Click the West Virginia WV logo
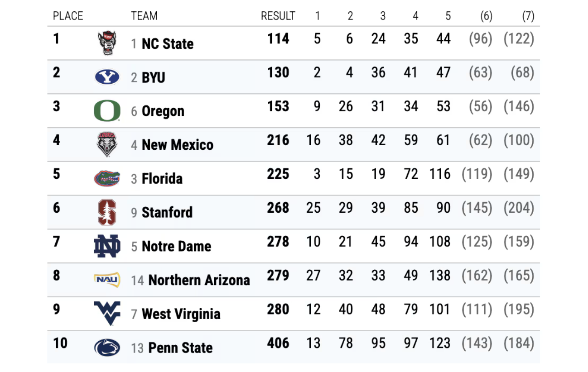This screenshot has width=588, height=372. 107,313
